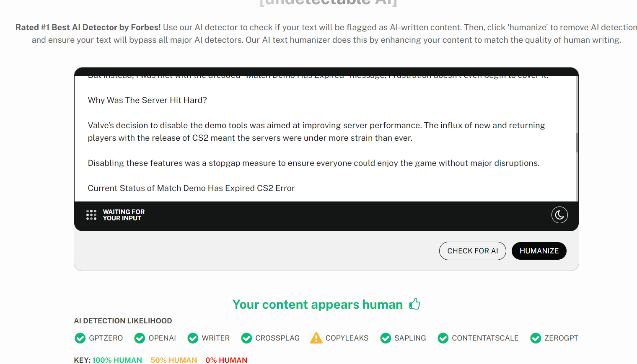Click the ZeroGPT green checkmark icon
The height and width of the screenshot is (364, 637).
536,338
